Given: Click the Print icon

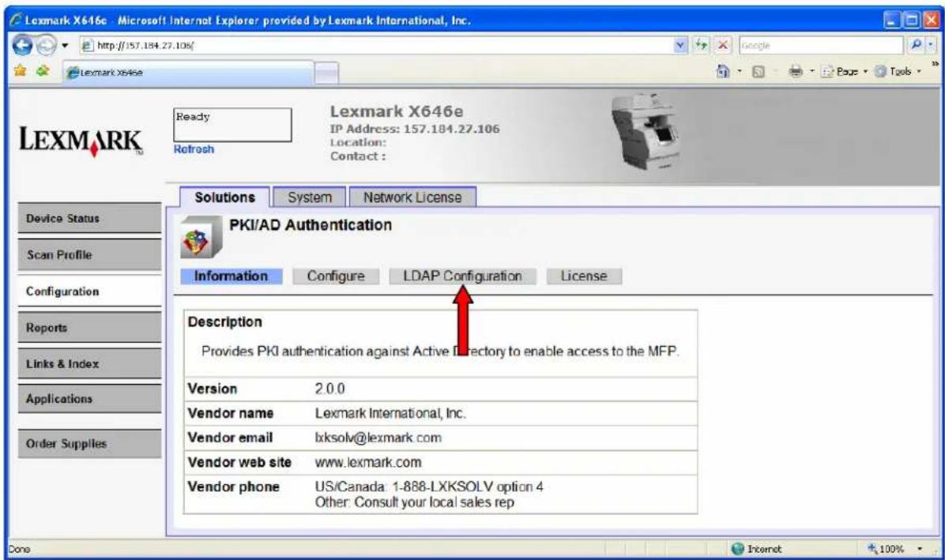Looking at the screenshot, I should (x=796, y=72).
